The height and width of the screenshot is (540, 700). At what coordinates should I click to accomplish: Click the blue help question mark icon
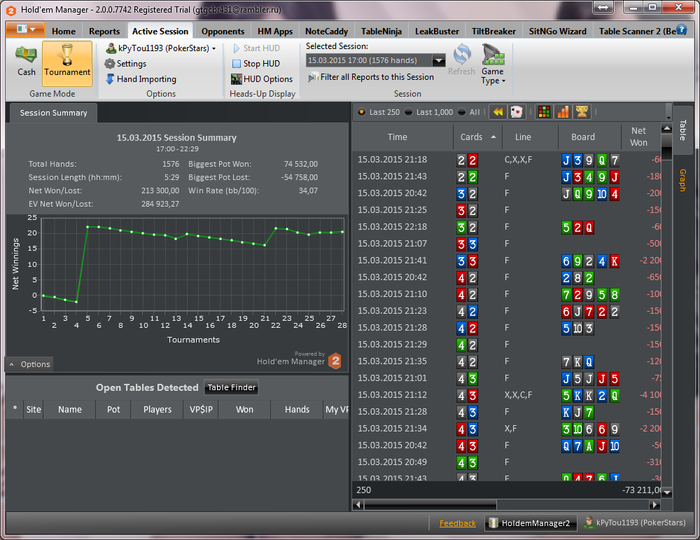[x=681, y=29]
